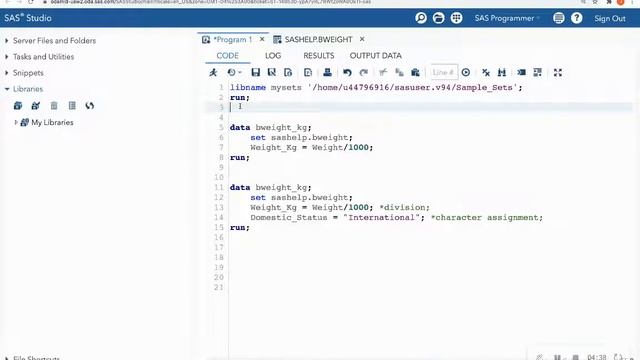
Task: Undo the last edit
Action: pos(347,73)
